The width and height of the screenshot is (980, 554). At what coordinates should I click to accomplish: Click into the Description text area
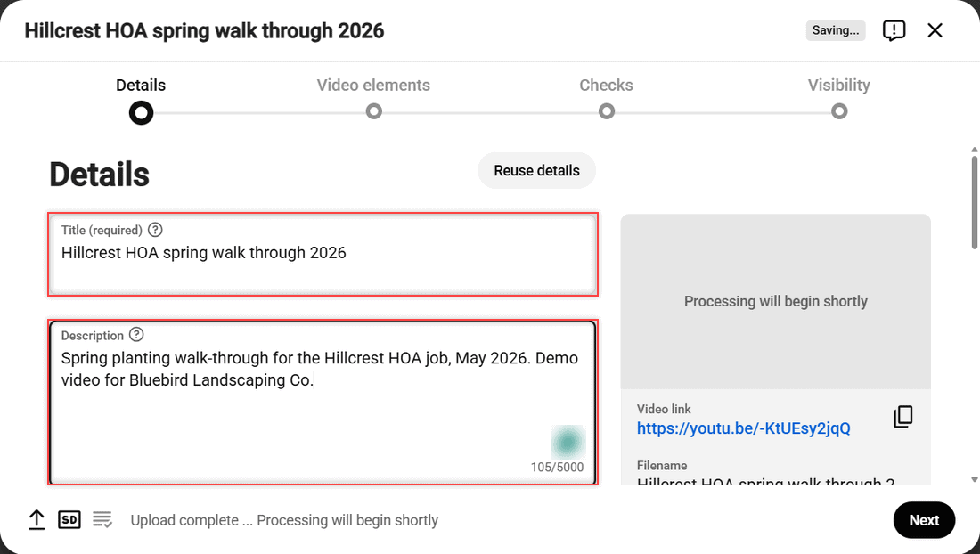click(323, 403)
